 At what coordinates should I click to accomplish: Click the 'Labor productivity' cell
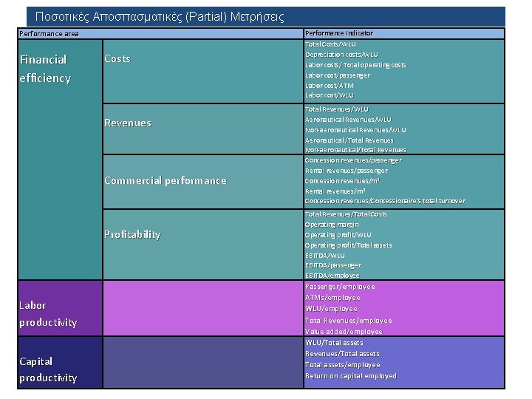pos(60,308)
